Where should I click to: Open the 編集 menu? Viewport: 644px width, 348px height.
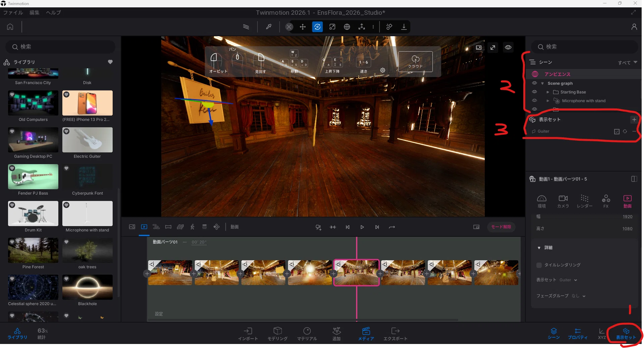(35, 13)
